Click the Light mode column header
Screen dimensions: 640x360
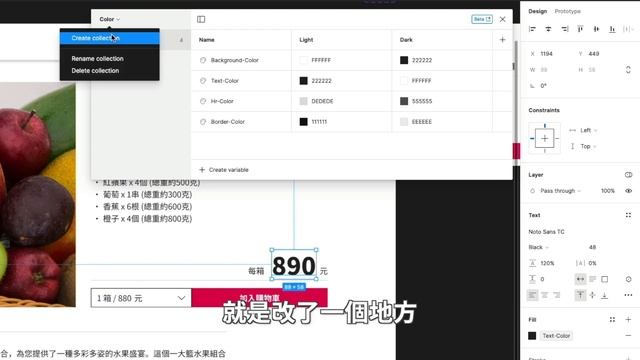[x=306, y=40]
